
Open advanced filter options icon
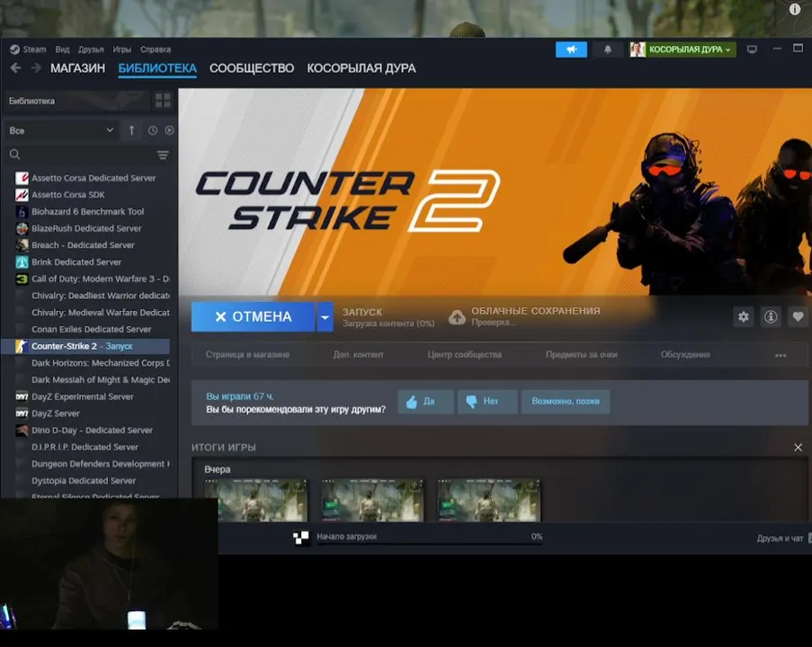(163, 155)
